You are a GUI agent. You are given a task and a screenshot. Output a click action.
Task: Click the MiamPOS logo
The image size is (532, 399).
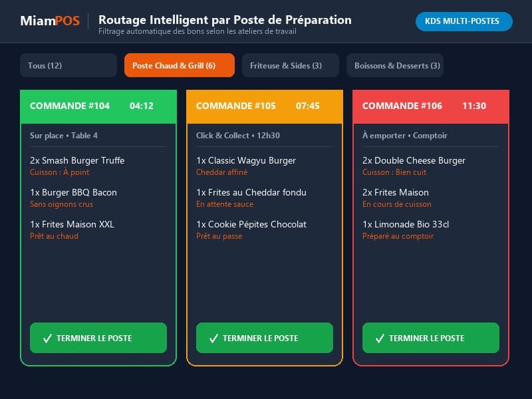point(50,21)
